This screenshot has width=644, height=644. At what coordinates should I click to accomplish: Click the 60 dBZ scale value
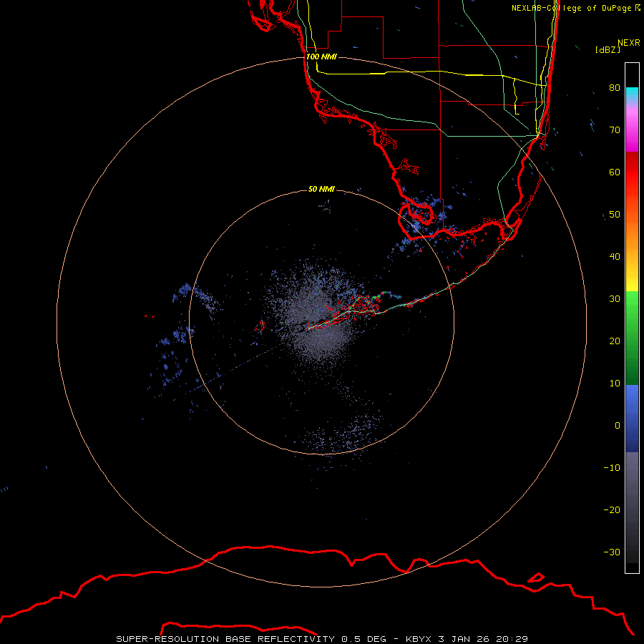pyautogui.click(x=615, y=172)
